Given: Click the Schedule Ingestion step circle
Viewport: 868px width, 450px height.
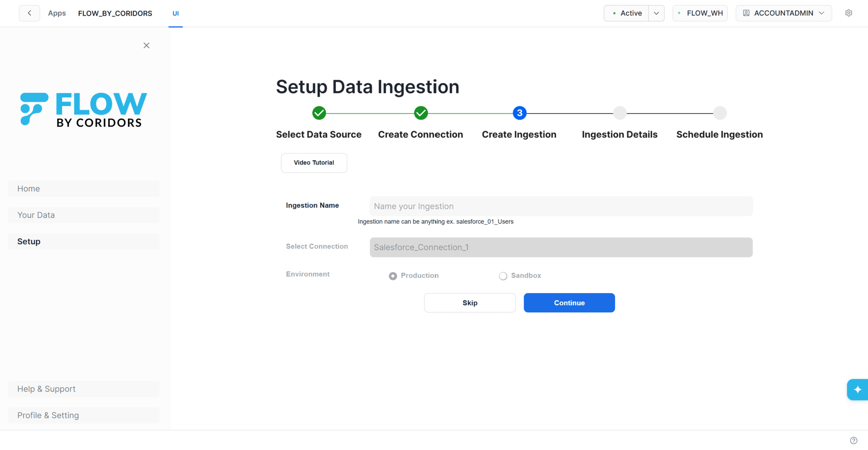Looking at the screenshot, I should click(720, 113).
